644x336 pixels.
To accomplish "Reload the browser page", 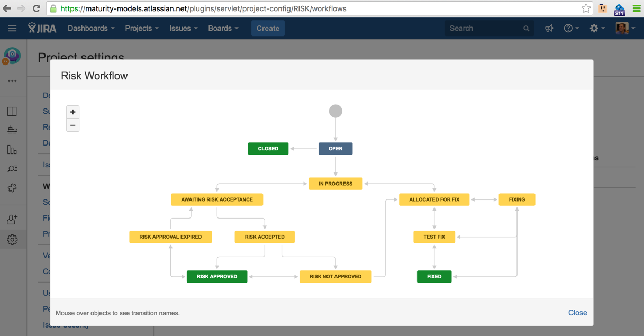I will pyautogui.click(x=37, y=8).
